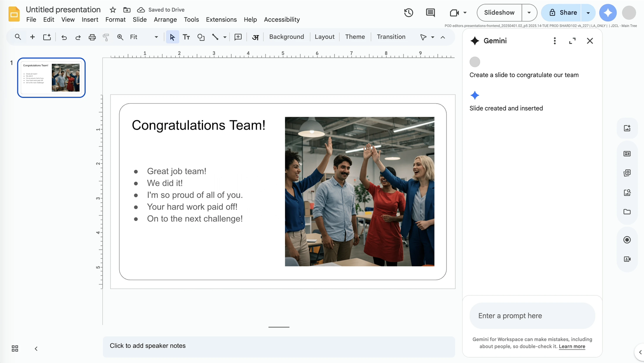Open the shape insertion tool

pyautogui.click(x=201, y=37)
